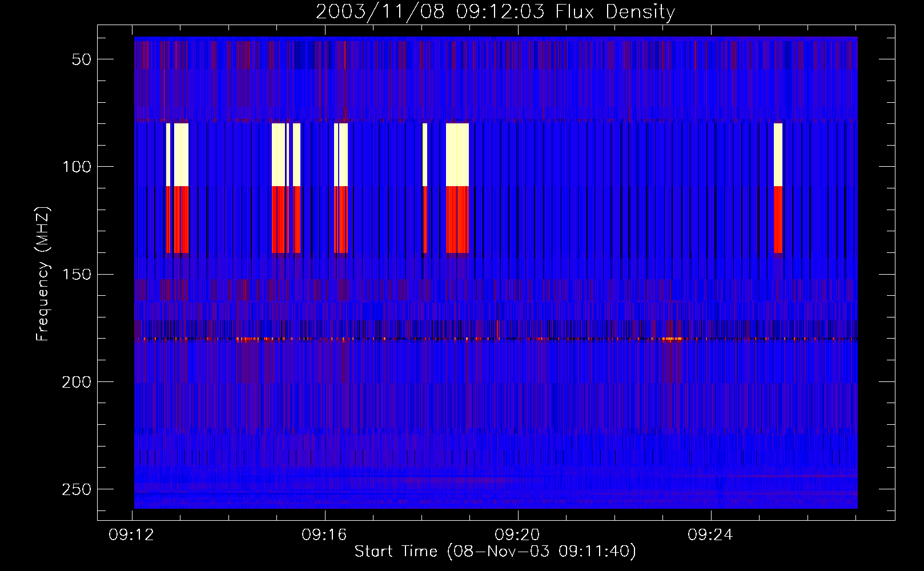Click the 09:20 time tick label

tap(517, 535)
